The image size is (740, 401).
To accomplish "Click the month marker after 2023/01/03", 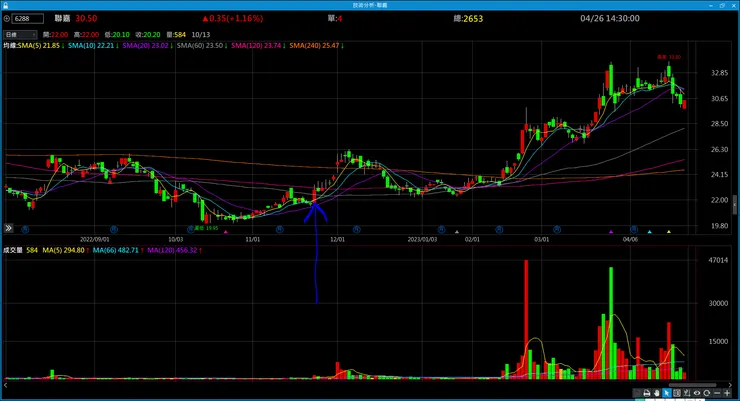I will (441, 229).
